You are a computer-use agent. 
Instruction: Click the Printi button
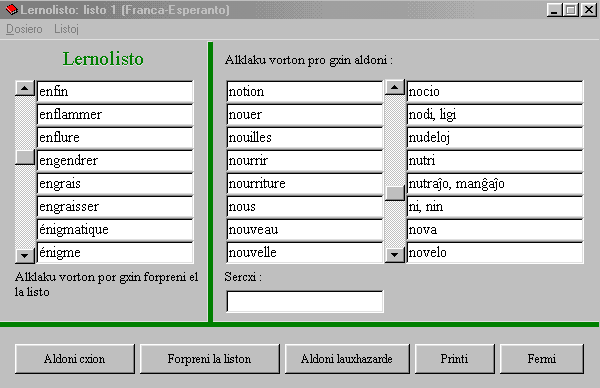(x=455, y=359)
